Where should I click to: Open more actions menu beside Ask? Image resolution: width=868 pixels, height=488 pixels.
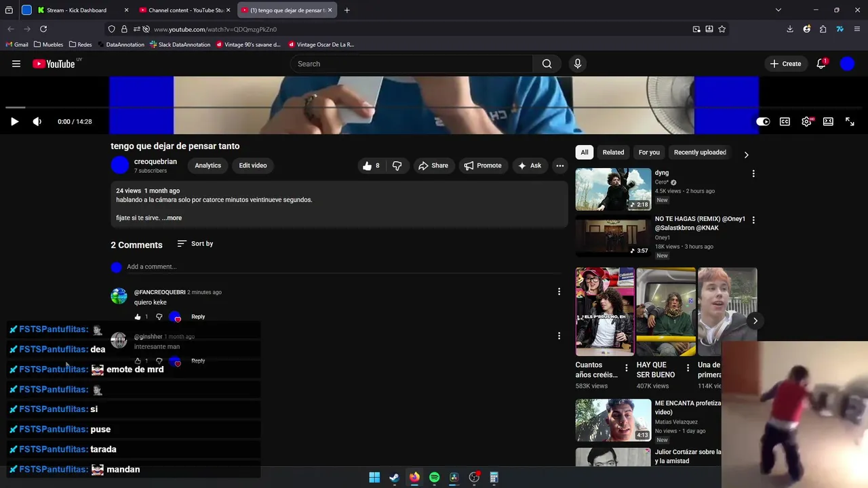pyautogui.click(x=559, y=165)
